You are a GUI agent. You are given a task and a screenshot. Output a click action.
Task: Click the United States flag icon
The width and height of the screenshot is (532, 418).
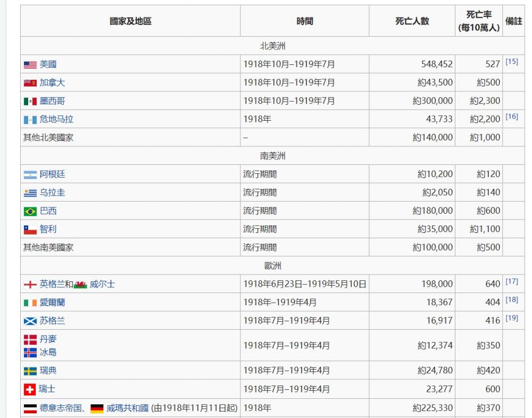30,65
